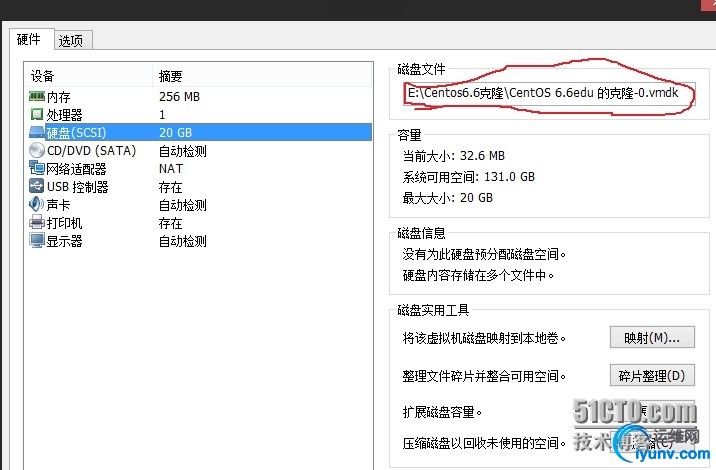716x470 pixels.
Task: Click the USB controller icon
Action: tap(37, 186)
